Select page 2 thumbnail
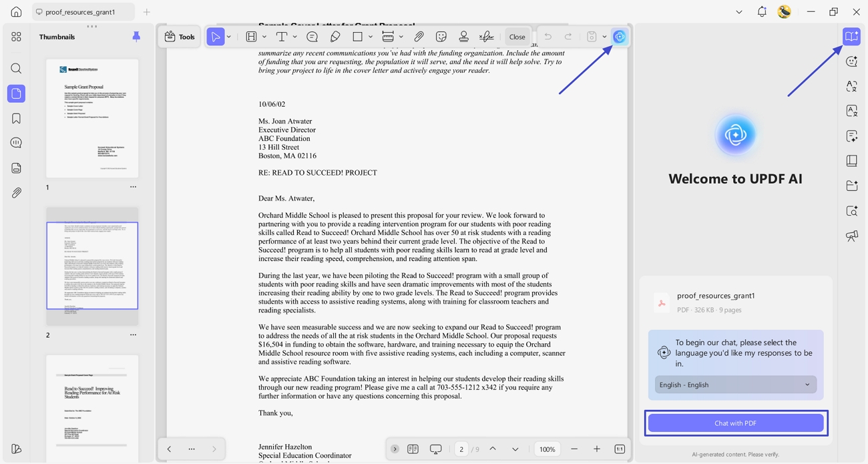 [92, 266]
